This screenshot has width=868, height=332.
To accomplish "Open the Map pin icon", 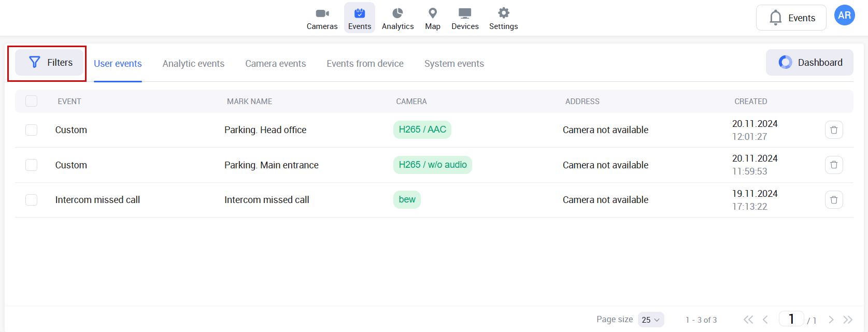I will [x=433, y=13].
